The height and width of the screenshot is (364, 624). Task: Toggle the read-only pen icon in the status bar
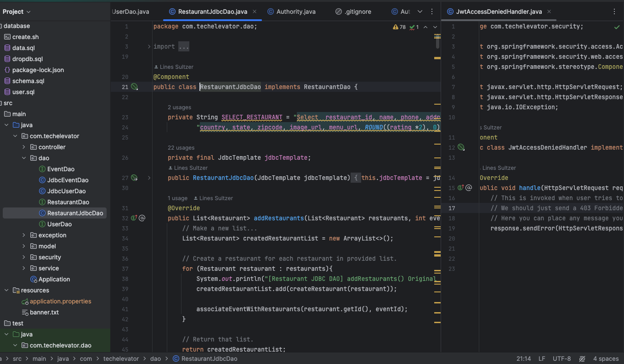coord(582,358)
